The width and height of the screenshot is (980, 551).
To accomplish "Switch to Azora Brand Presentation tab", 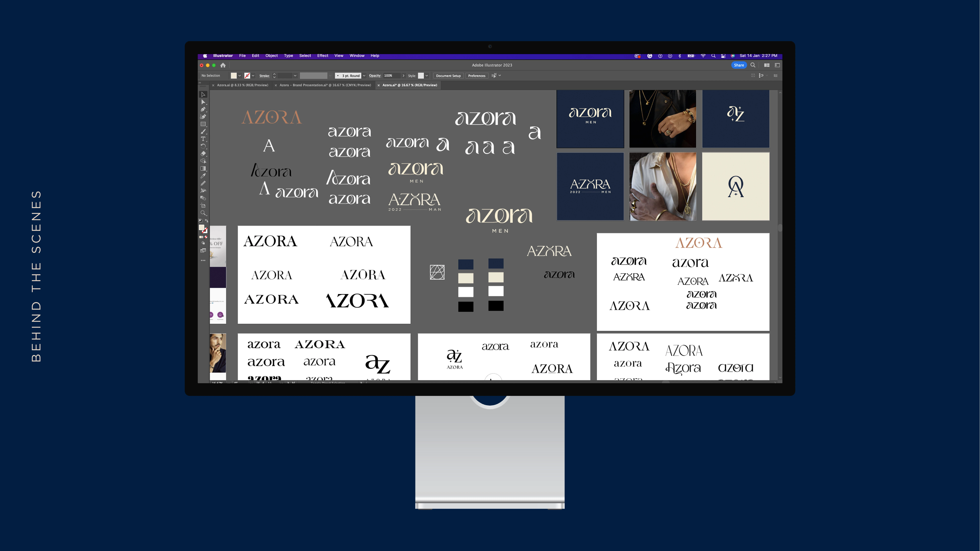I will coord(325,85).
